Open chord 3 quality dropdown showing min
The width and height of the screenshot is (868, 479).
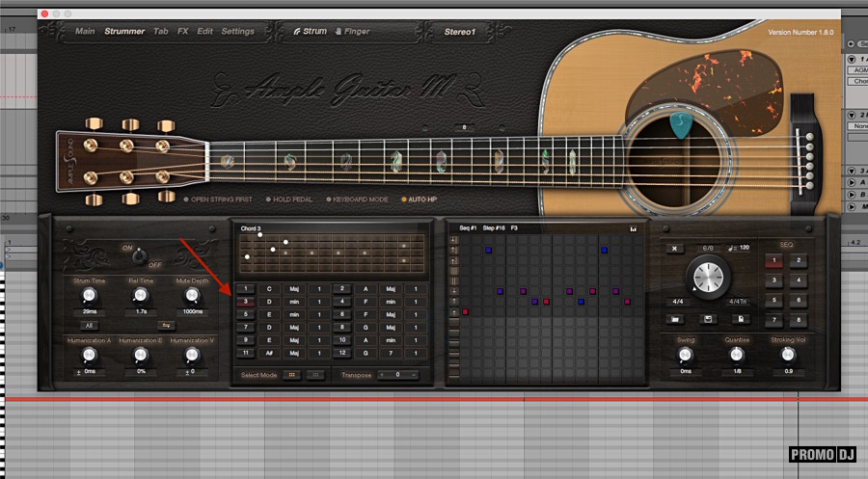pos(295,301)
